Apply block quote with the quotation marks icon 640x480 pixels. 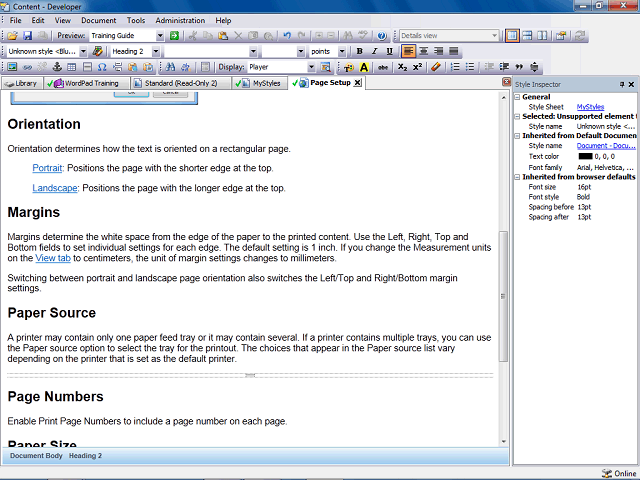(519, 67)
